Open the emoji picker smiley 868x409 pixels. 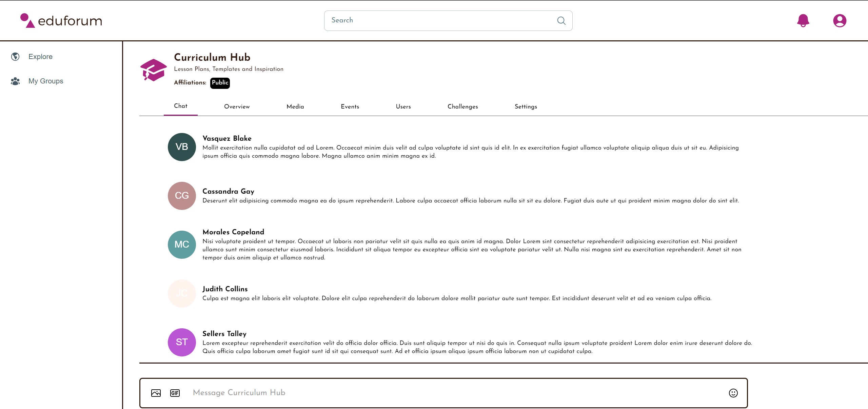coord(733,393)
